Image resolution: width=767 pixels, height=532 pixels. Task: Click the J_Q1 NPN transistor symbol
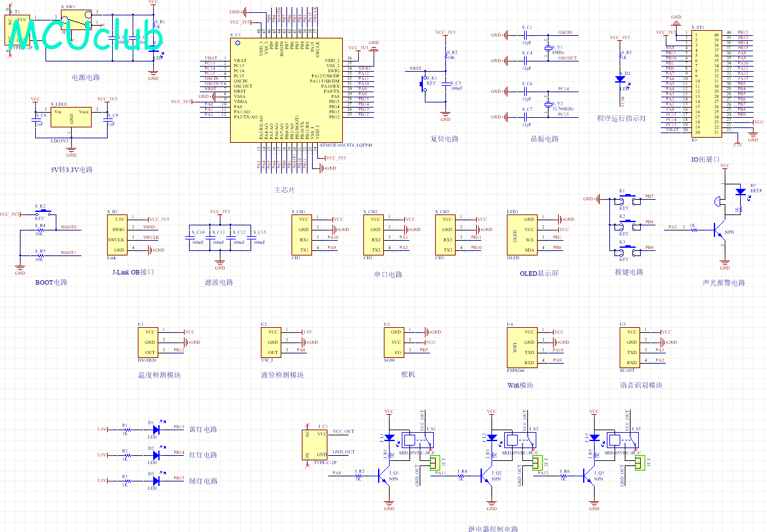coord(383,475)
